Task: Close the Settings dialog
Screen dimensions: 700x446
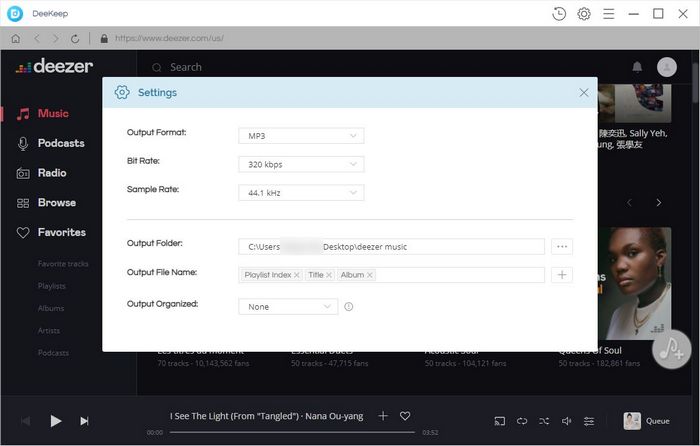Action: 583,92
